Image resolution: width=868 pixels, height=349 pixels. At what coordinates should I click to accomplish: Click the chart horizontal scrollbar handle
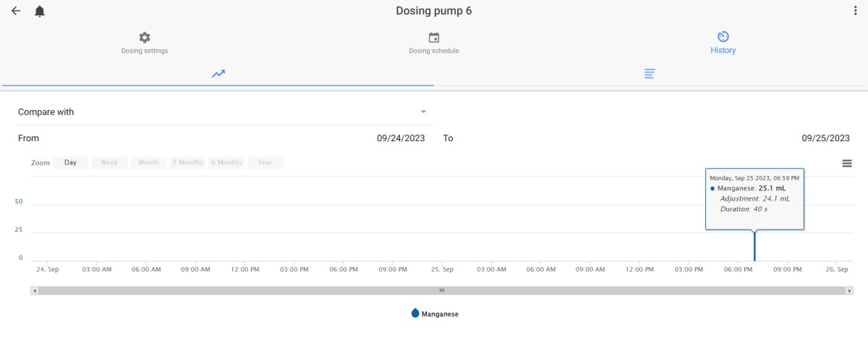point(442,290)
